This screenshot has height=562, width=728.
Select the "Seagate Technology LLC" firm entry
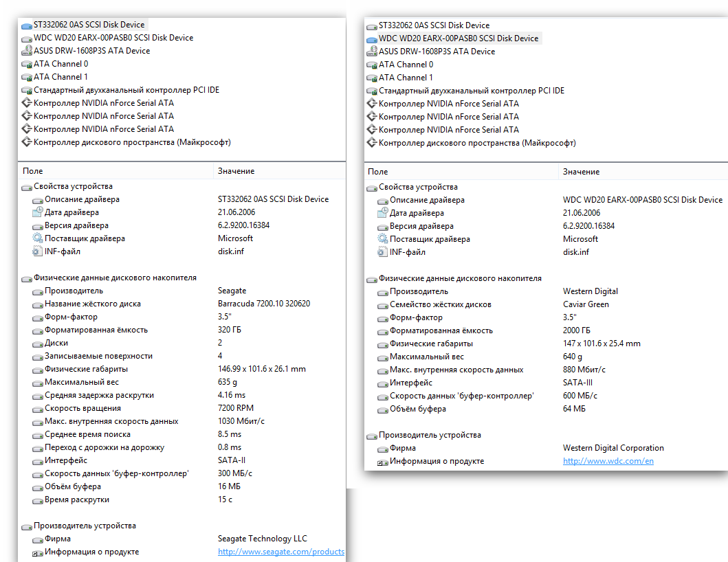pyautogui.click(x=263, y=539)
